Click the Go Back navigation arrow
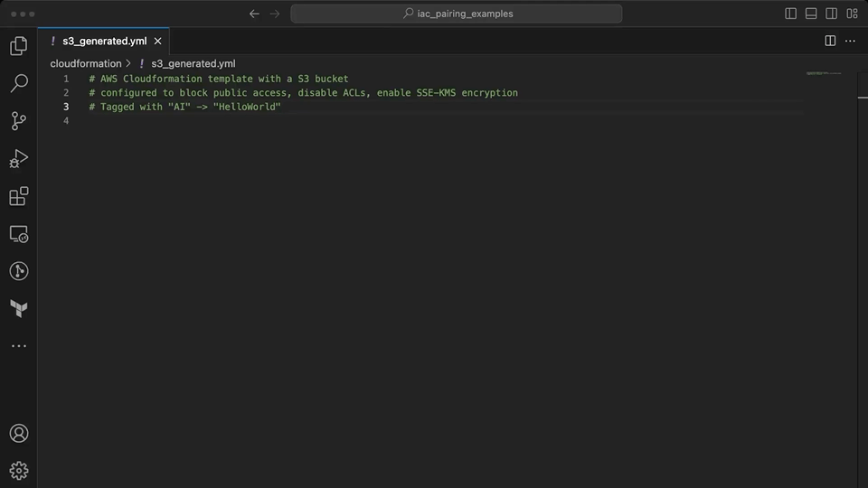Viewport: 868px width, 488px height. 254,14
